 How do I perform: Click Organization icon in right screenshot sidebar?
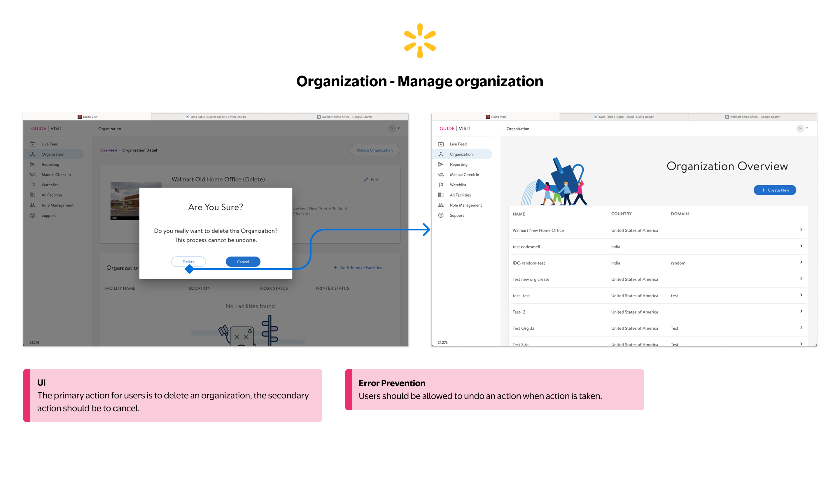point(441,154)
